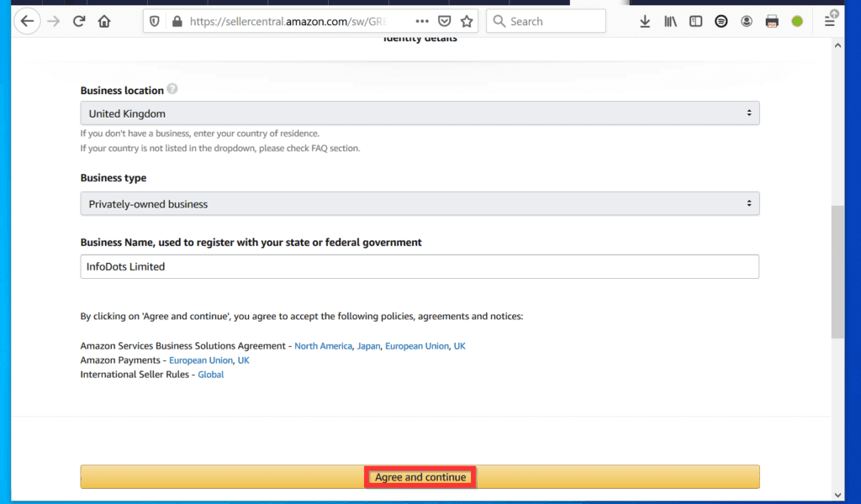861x504 pixels.
Task: Open the page actions three-dot menu
Action: click(422, 21)
